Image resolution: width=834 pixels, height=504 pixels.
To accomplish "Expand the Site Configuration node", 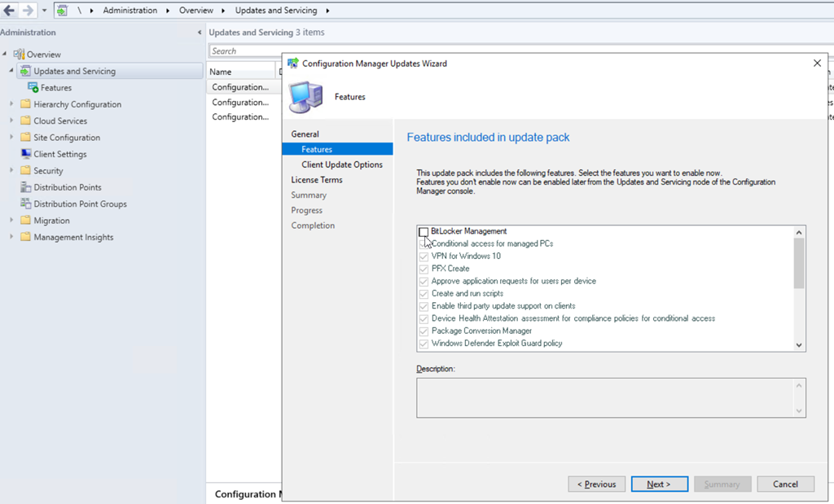I will point(11,137).
